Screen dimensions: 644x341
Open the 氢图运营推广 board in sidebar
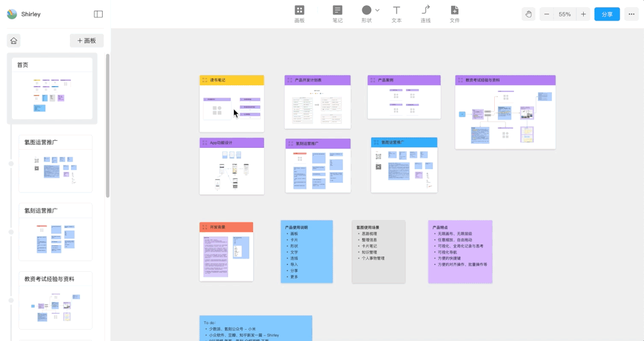tap(56, 163)
